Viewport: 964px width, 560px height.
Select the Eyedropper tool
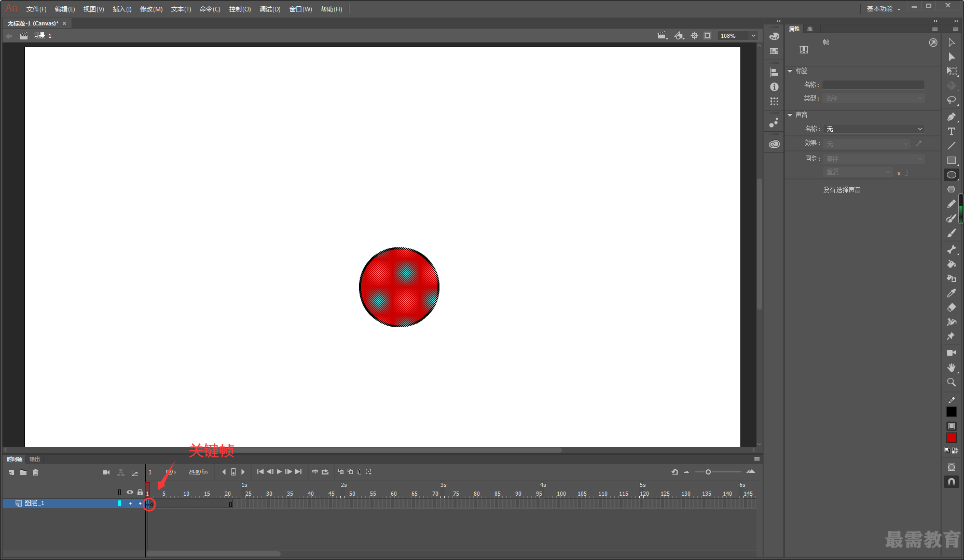pos(952,293)
